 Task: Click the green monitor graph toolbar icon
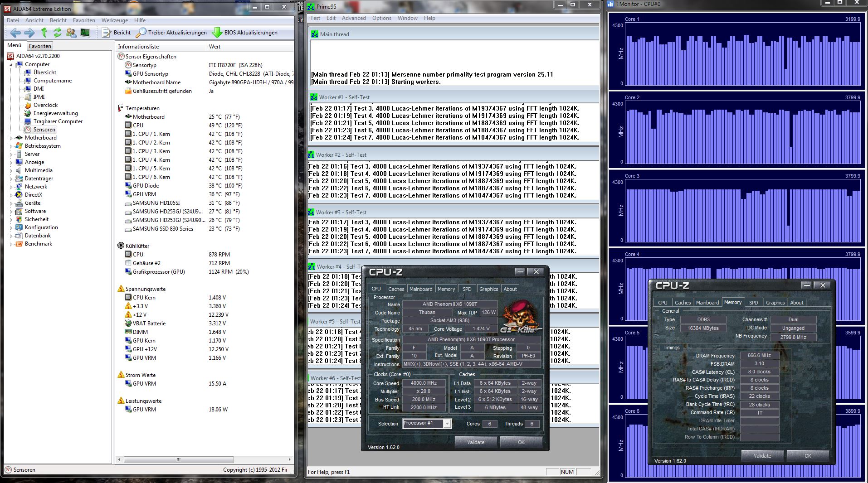point(85,33)
